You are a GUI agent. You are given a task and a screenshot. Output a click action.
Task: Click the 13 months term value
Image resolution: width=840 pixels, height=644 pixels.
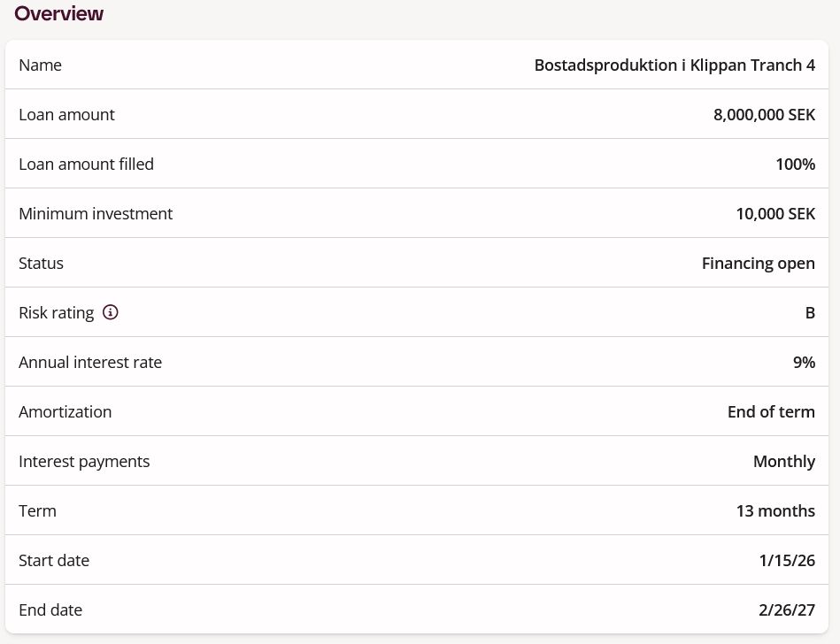tap(775, 511)
